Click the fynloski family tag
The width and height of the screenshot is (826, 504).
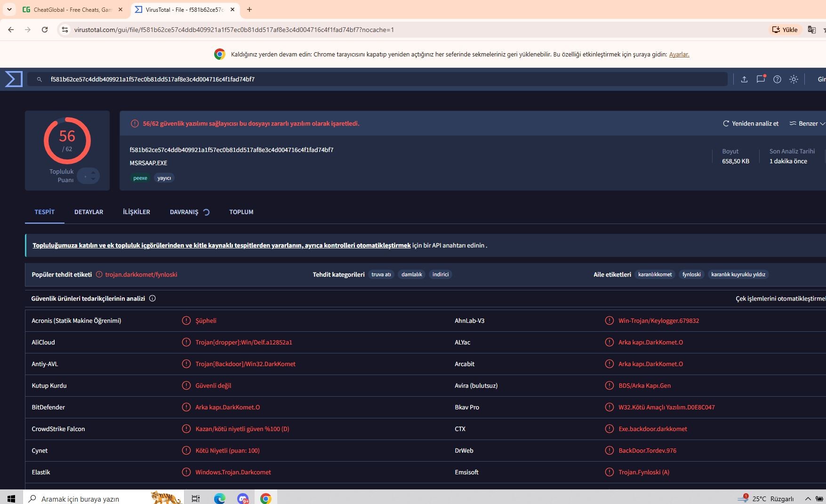click(691, 274)
